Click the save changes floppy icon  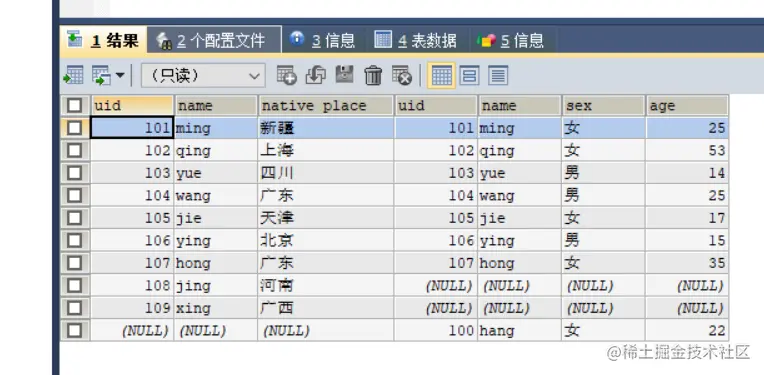tap(344, 75)
